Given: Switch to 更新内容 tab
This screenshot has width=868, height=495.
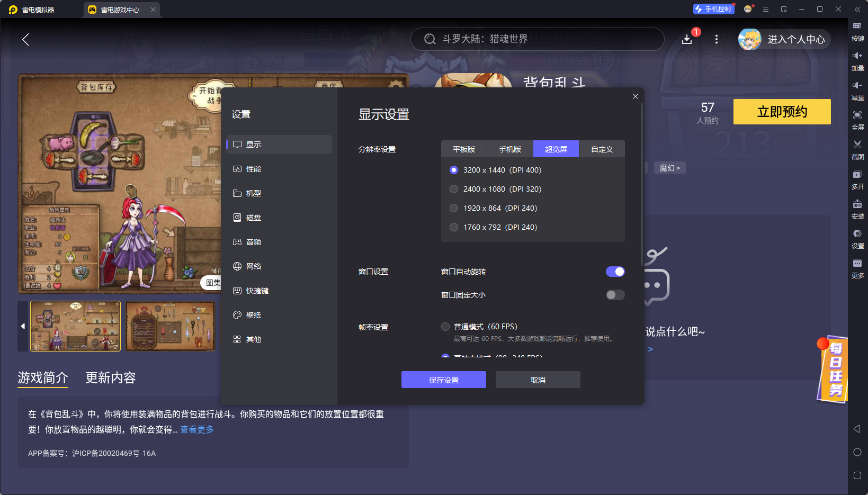Looking at the screenshot, I should click(x=111, y=377).
